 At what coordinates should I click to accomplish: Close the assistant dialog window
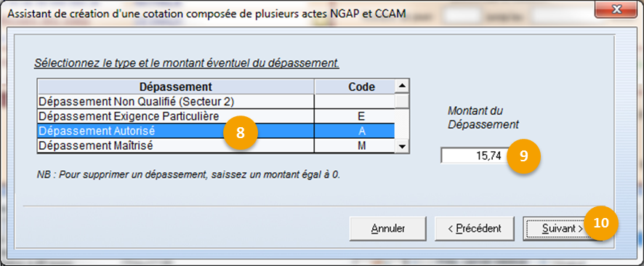(616, 9)
